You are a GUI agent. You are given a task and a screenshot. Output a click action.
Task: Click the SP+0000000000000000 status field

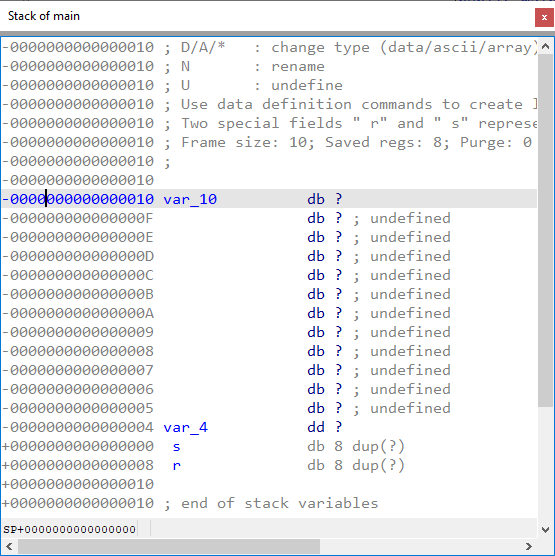tap(70, 529)
